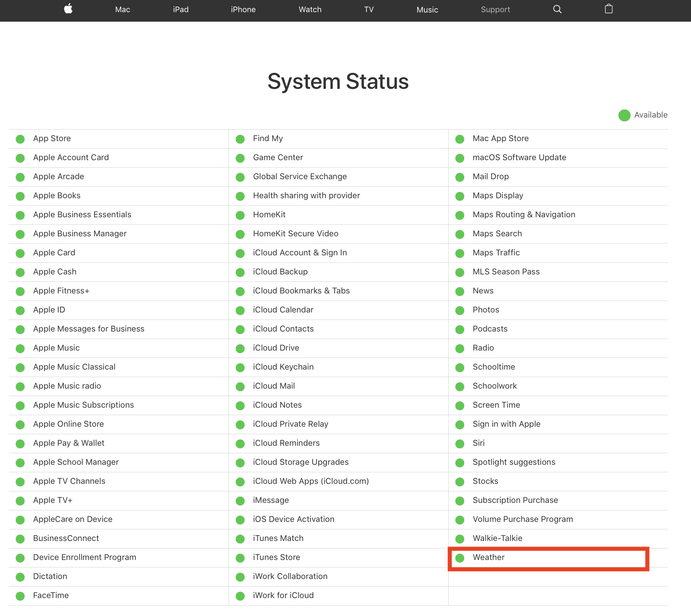Select the Spotlight suggestions text
The height and width of the screenshot is (616, 691).
point(514,462)
